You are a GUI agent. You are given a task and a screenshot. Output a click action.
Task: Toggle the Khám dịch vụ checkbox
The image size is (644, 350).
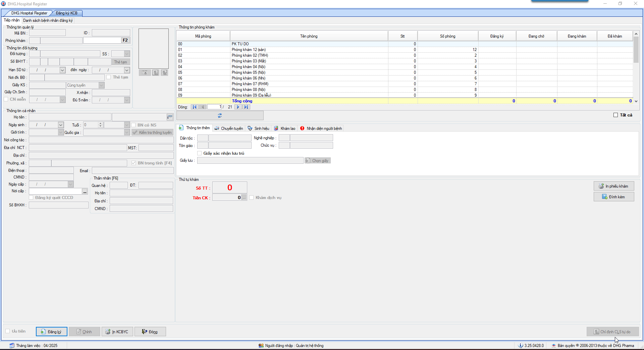coord(252,198)
